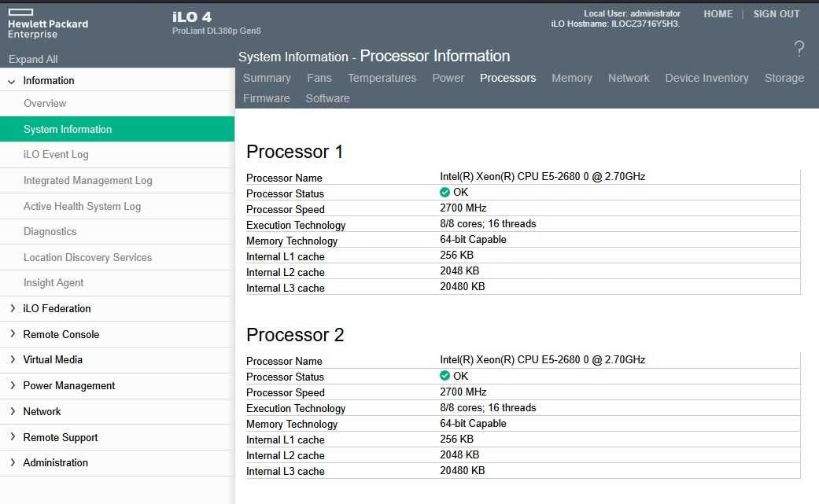Switch to the Fans tab
Screen dimensions: 819x504
point(319,79)
